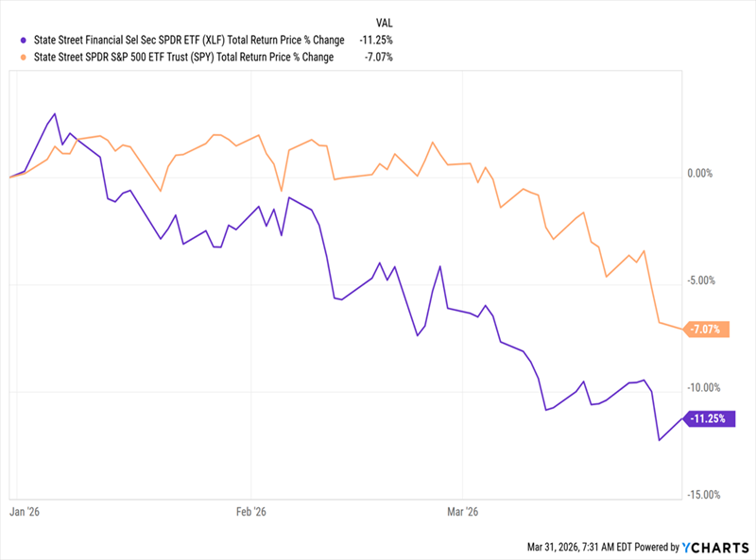This screenshot has width=756, height=560.
Task: Click the Feb '26 x-axis label
Action: (x=249, y=511)
